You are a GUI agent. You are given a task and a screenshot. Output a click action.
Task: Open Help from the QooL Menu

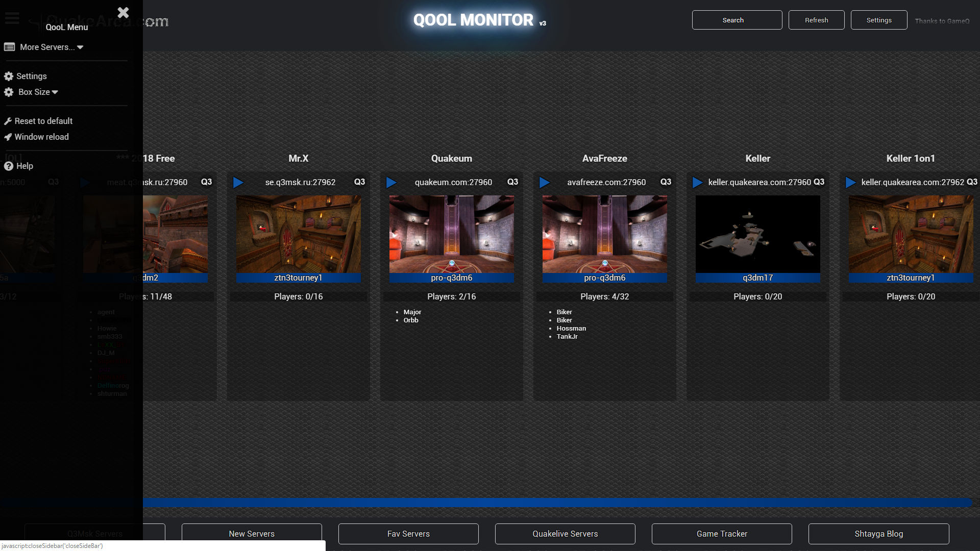point(24,166)
